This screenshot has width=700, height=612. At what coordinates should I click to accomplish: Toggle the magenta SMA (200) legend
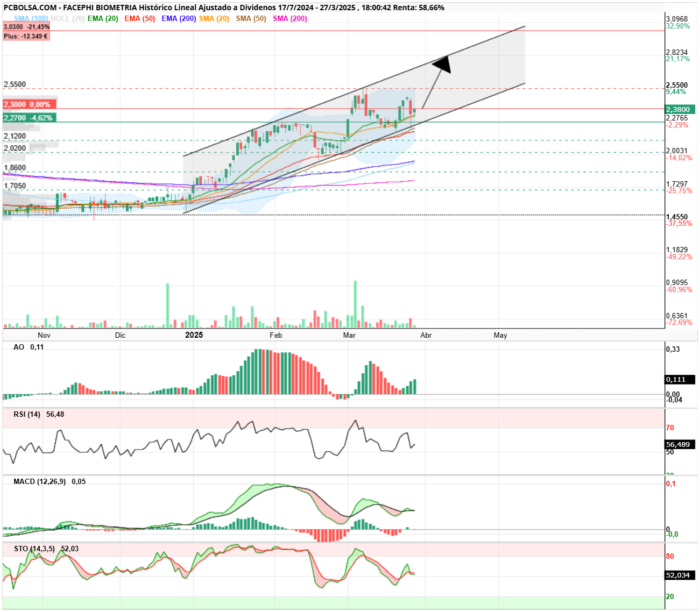point(290,18)
